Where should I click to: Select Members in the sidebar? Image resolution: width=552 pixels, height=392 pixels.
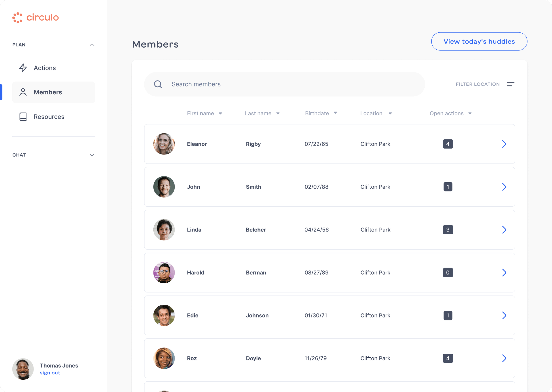click(48, 92)
